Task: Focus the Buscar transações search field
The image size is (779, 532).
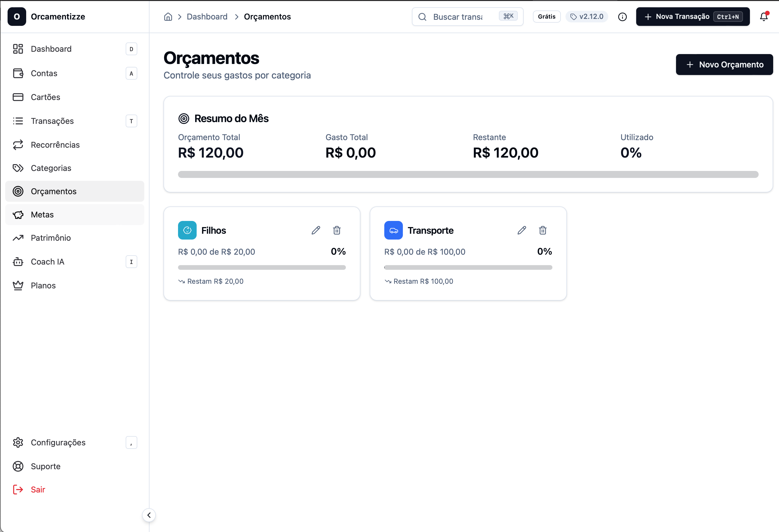Action: point(458,17)
